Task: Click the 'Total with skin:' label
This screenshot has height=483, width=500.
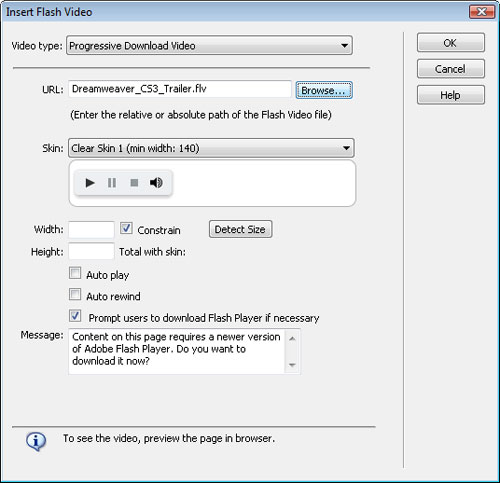Action: (152, 252)
